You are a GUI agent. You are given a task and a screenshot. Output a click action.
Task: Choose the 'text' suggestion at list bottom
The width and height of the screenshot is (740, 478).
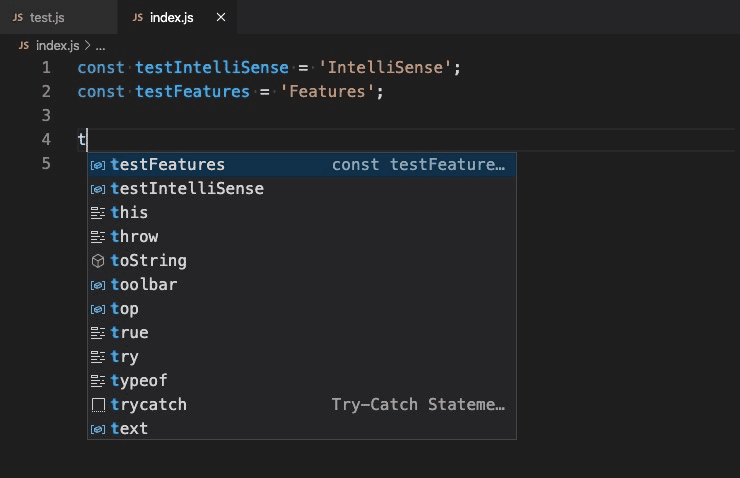[129, 429]
